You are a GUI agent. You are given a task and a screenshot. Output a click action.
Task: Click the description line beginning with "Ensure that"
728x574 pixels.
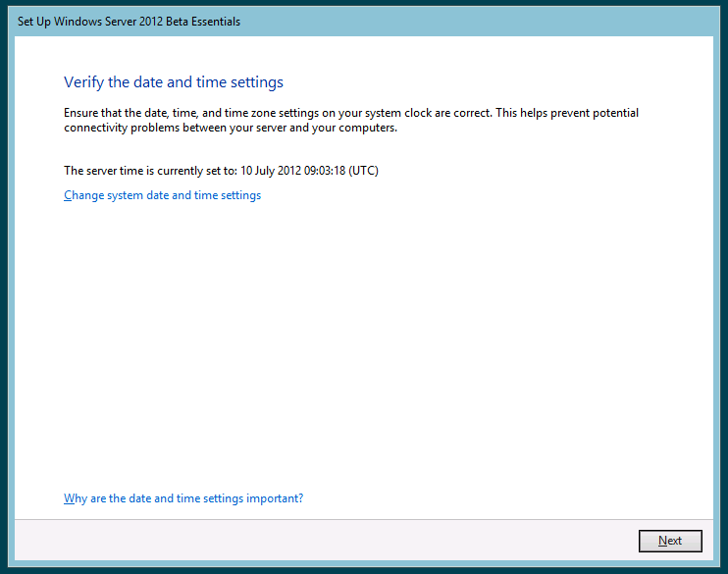click(x=351, y=113)
